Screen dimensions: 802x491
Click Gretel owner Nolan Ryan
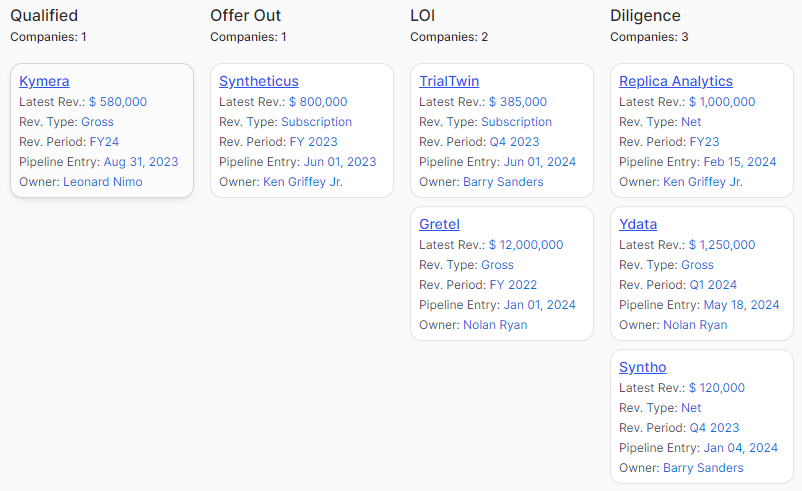(x=495, y=325)
